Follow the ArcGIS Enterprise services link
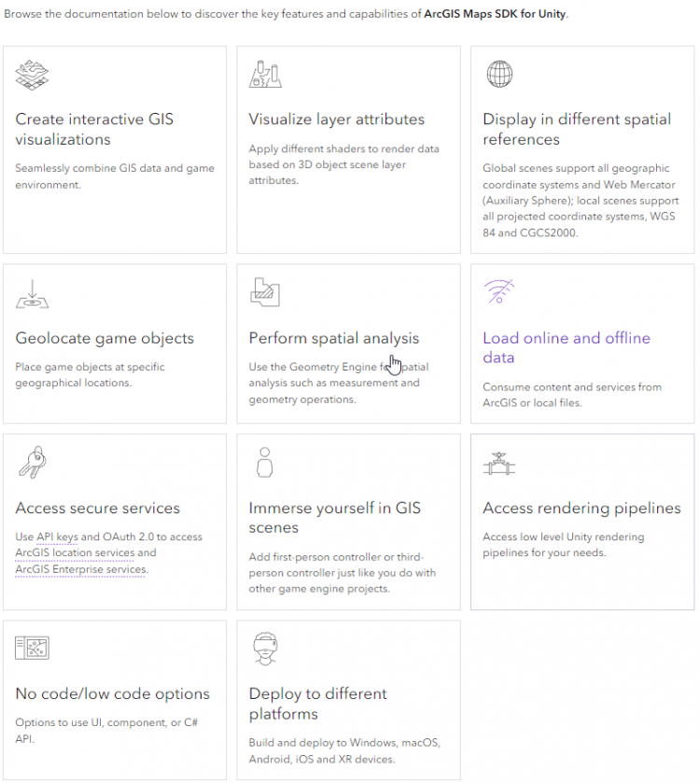Image resolution: width=700 pixels, height=783 pixels. point(81,569)
